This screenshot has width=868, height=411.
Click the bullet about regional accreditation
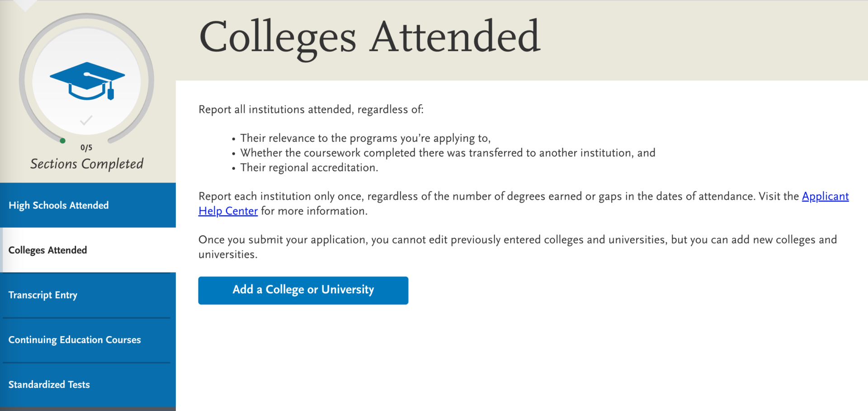pos(309,167)
